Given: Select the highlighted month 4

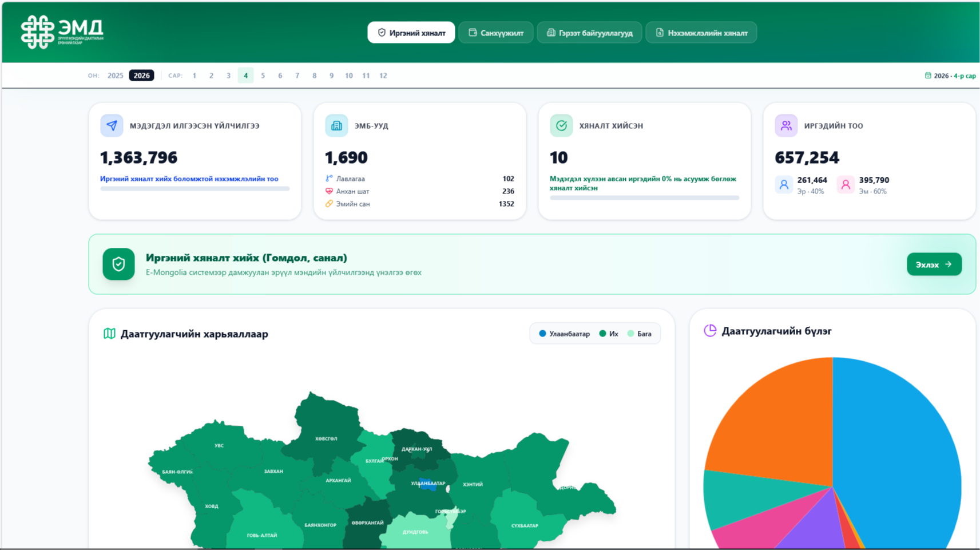Looking at the screenshot, I should [x=246, y=76].
